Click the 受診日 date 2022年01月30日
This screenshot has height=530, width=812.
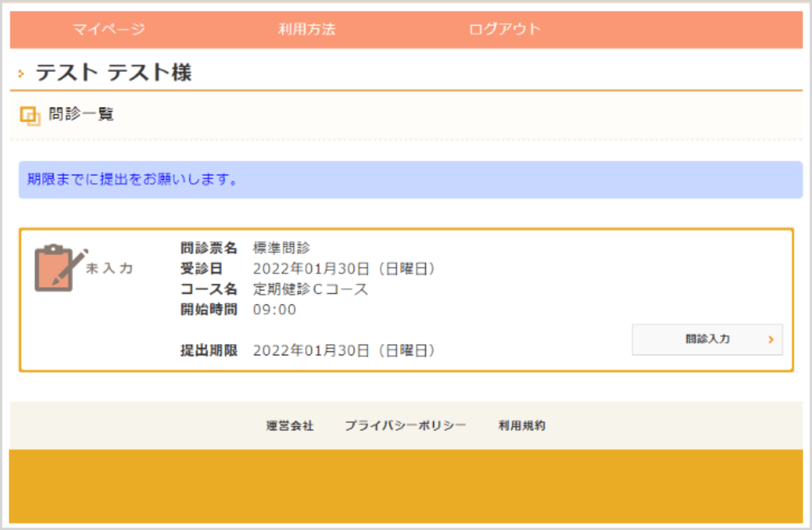(x=344, y=269)
